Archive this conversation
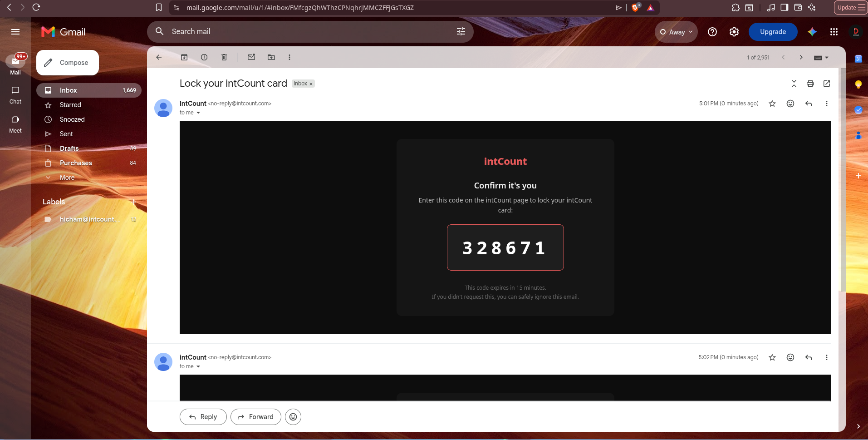 click(x=184, y=57)
